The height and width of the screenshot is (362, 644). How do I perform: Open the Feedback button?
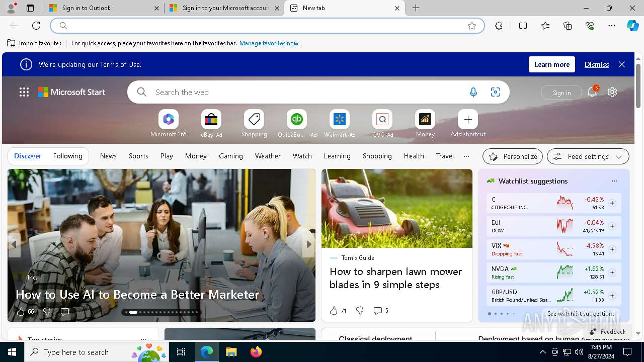[607, 331]
